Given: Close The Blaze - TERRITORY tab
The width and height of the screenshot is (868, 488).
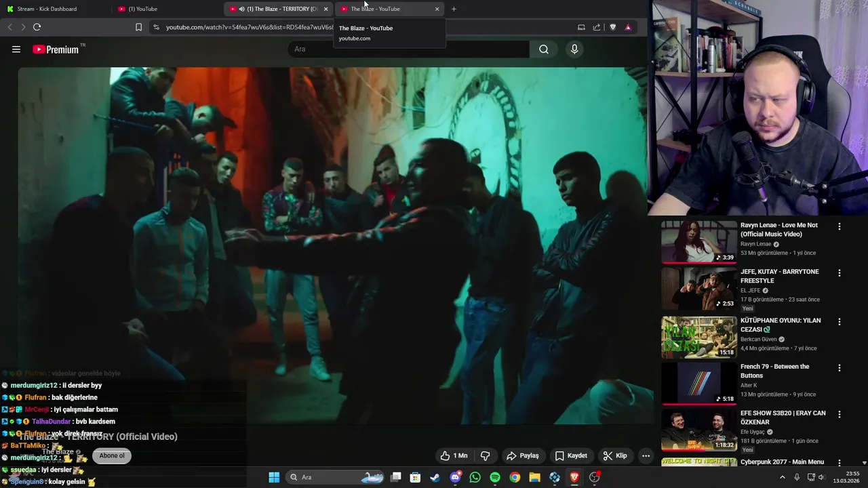Looking at the screenshot, I should pyautogui.click(x=325, y=9).
